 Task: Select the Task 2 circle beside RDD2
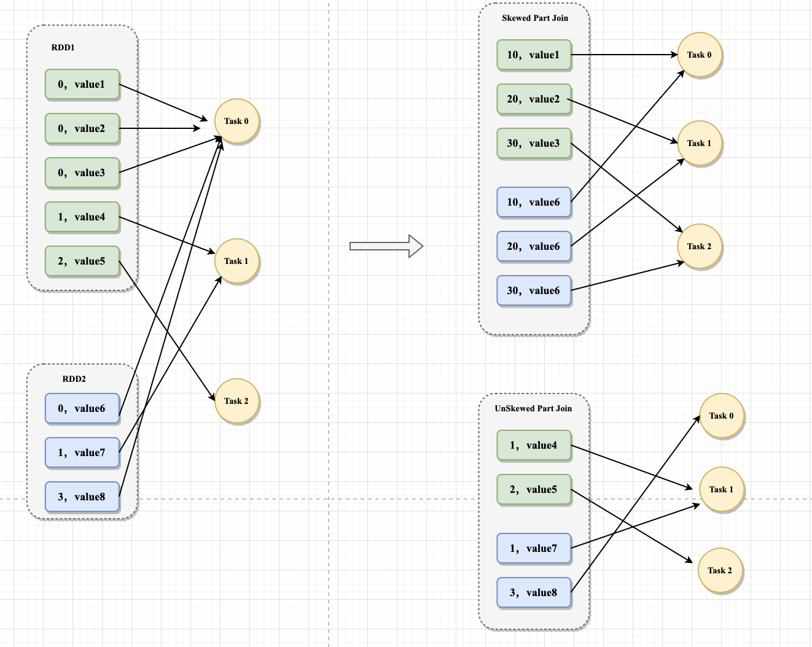236,401
